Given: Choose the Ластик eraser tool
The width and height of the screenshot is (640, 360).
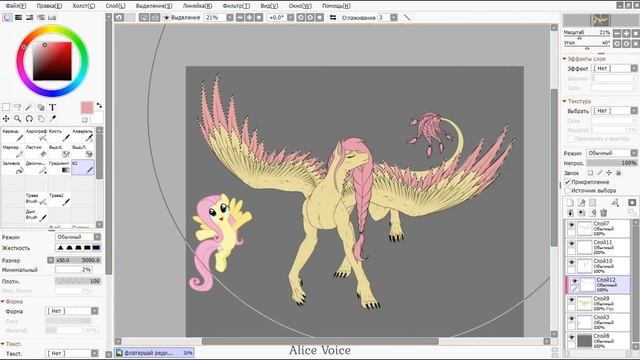Looking at the screenshot, I should (x=36, y=151).
